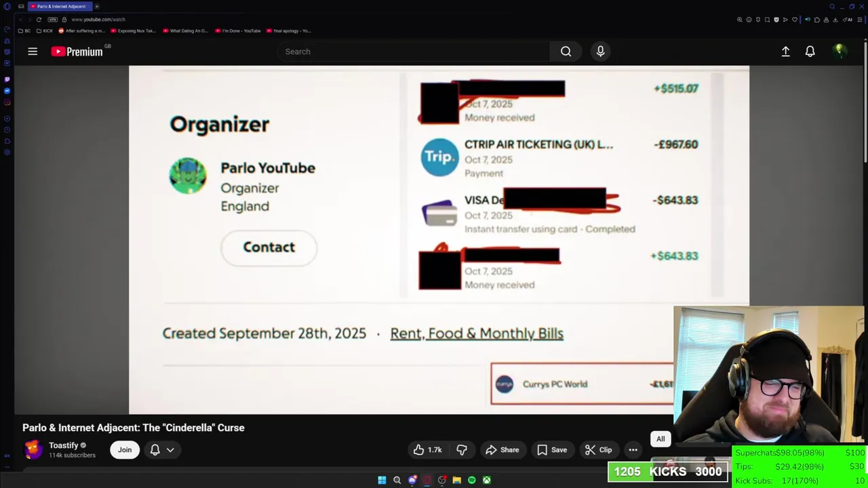Open browser easy setup menu icon
The width and height of the screenshot is (868, 488).
tap(860, 20)
